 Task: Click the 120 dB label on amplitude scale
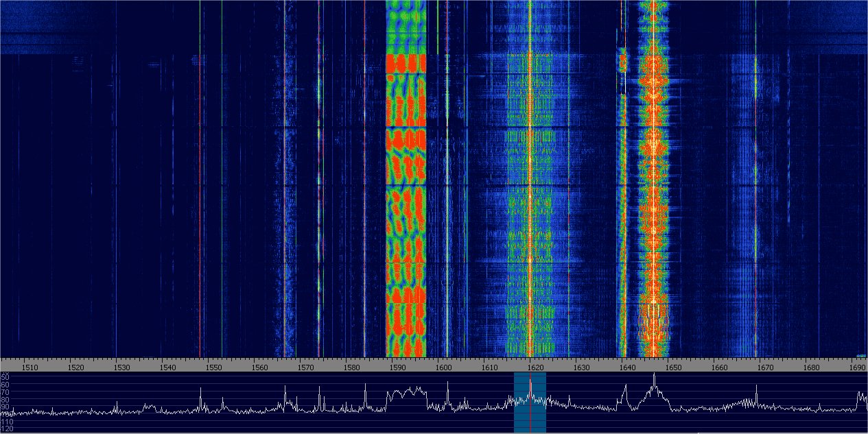pos(5,429)
